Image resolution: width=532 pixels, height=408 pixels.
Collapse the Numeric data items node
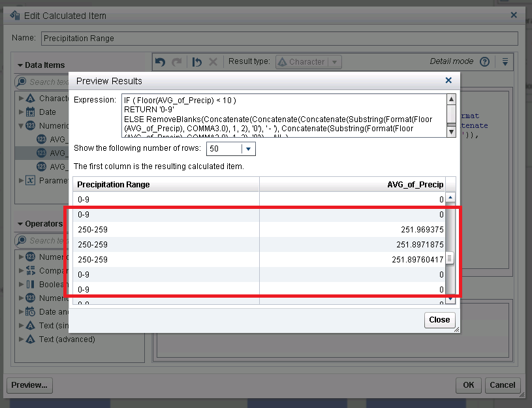click(x=21, y=125)
